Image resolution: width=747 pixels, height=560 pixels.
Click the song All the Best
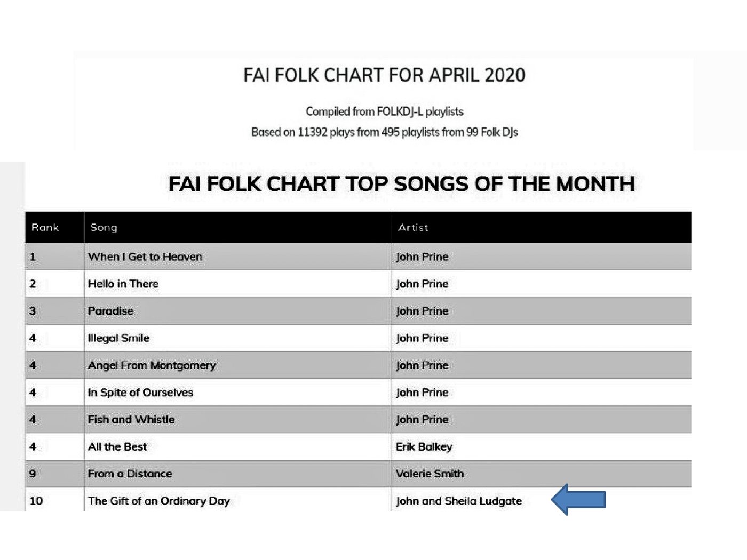click(117, 447)
